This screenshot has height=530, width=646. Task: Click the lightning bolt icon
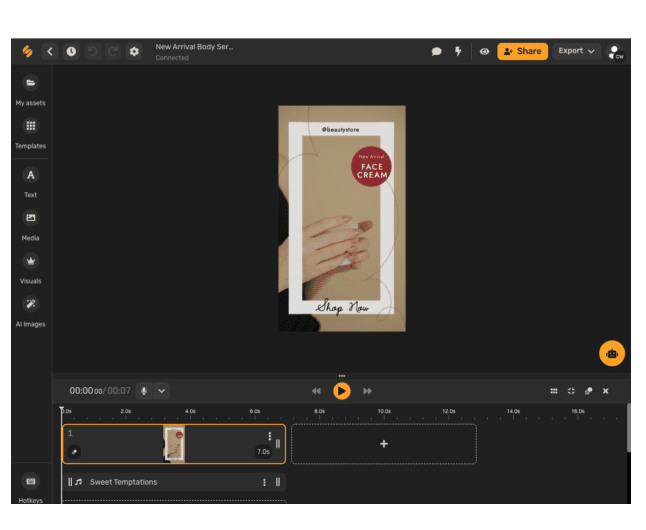[x=458, y=51]
